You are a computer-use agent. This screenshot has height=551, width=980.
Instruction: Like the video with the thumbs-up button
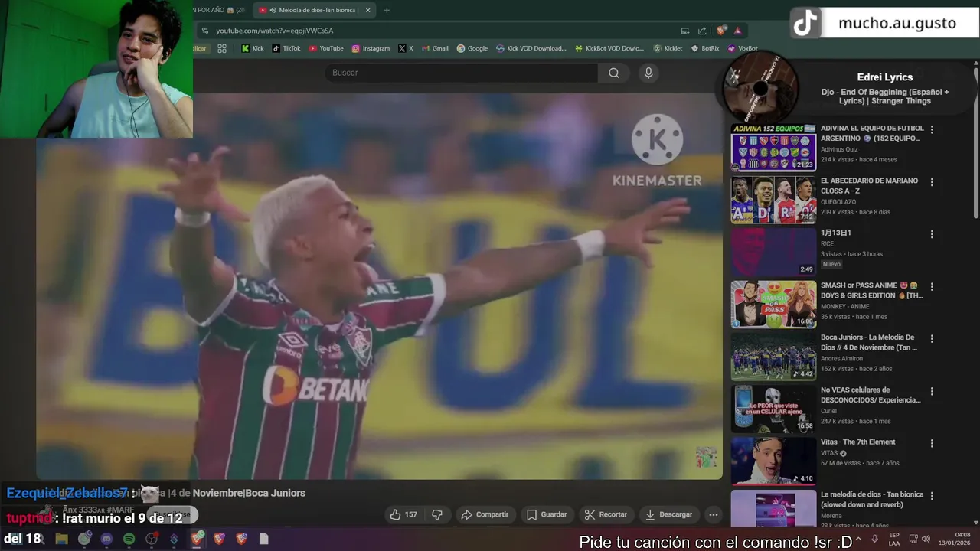403,514
